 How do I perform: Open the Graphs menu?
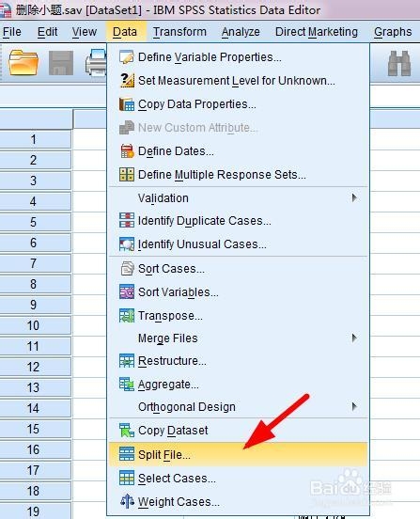[393, 32]
